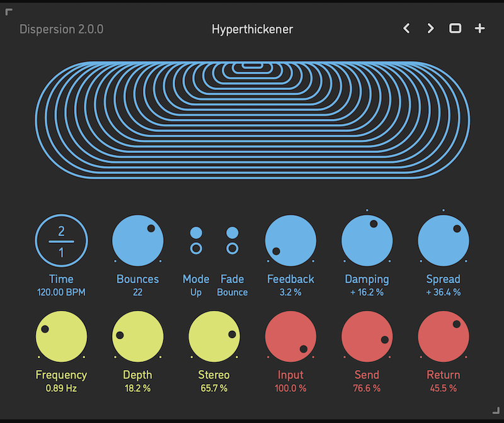This screenshot has width=504, height=423.
Task: Click the yellow Frequency knob
Action: point(61,336)
